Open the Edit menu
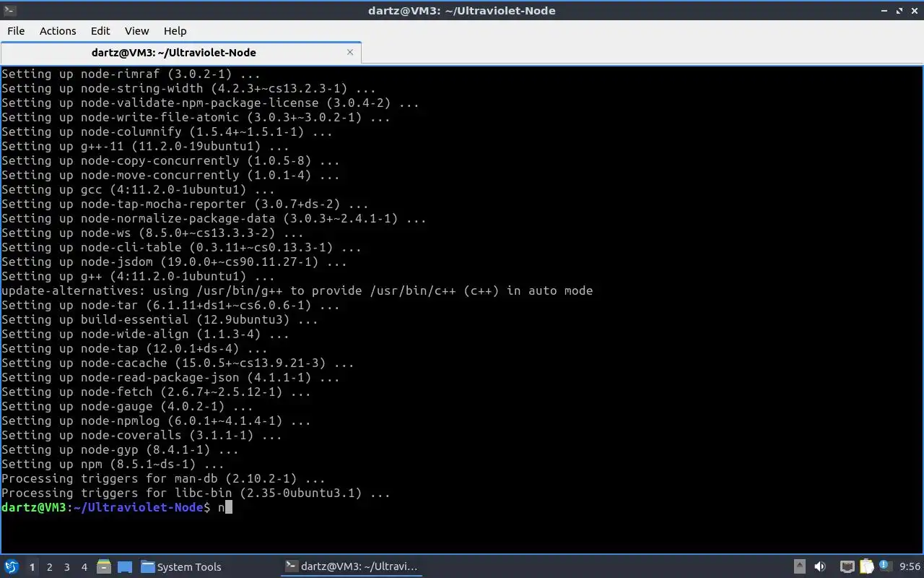The height and width of the screenshot is (578, 924). click(100, 30)
